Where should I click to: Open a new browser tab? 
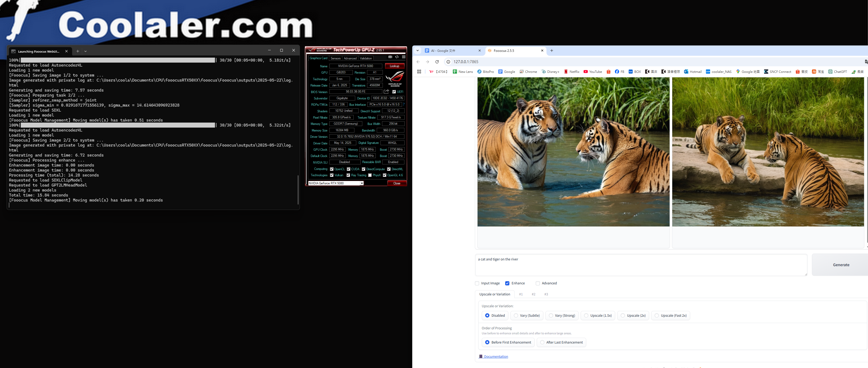tap(551, 51)
